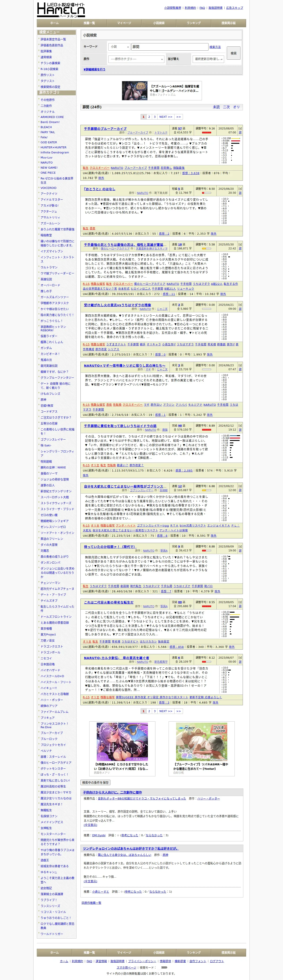Open the 原作カテゴリー dropdown
The width and height of the screenshot is (283, 980).
pos(136,59)
